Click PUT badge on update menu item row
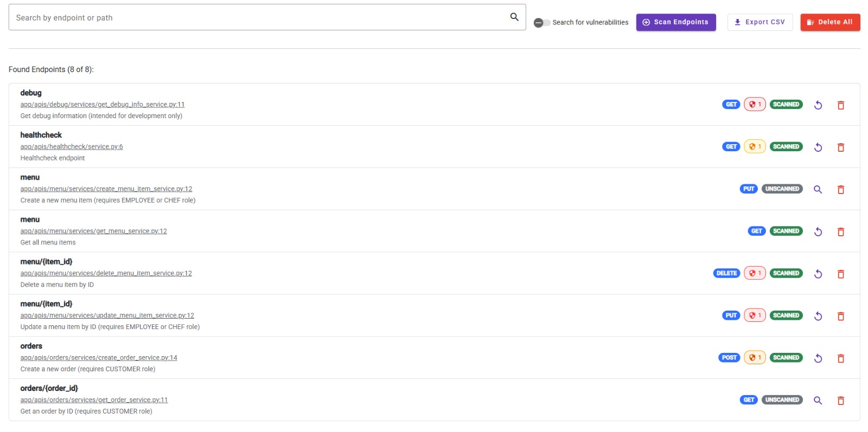The height and width of the screenshot is (432, 868). (731, 316)
